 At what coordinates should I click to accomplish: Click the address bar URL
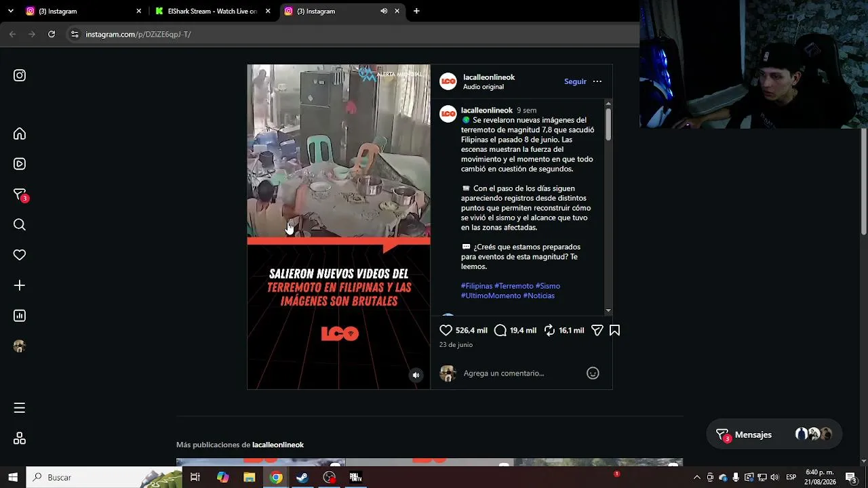click(138, 34)
